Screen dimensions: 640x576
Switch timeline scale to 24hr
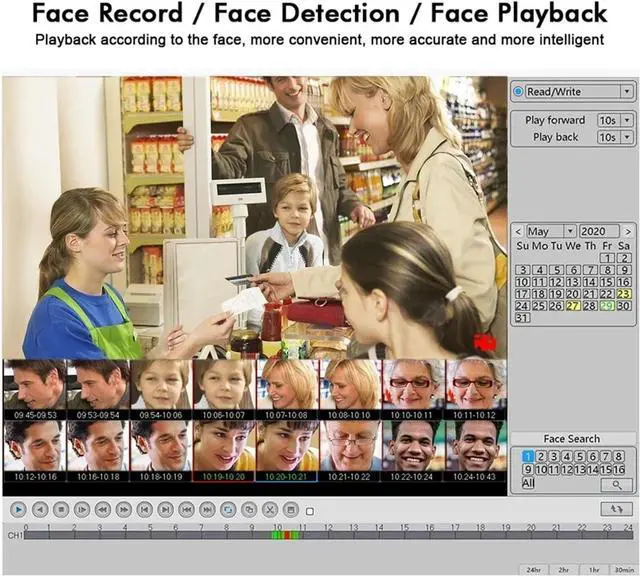click(533, 569)
